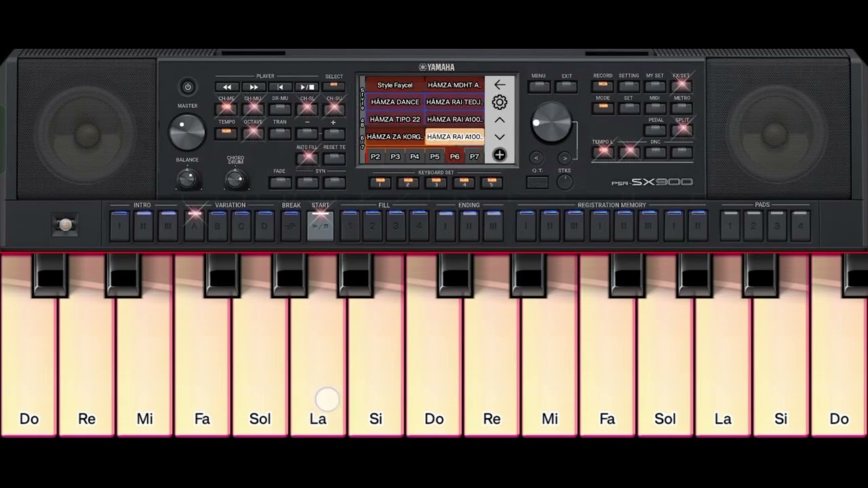Select the "Style Faycel" style on the display

[395, 85]
